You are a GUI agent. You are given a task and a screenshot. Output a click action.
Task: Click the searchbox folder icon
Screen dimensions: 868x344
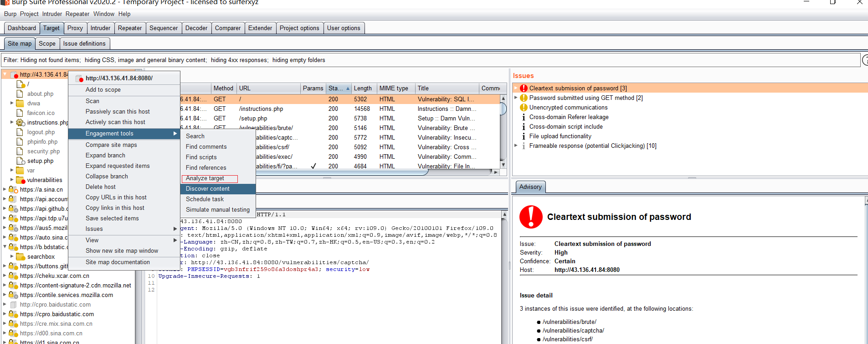point(20,256)
